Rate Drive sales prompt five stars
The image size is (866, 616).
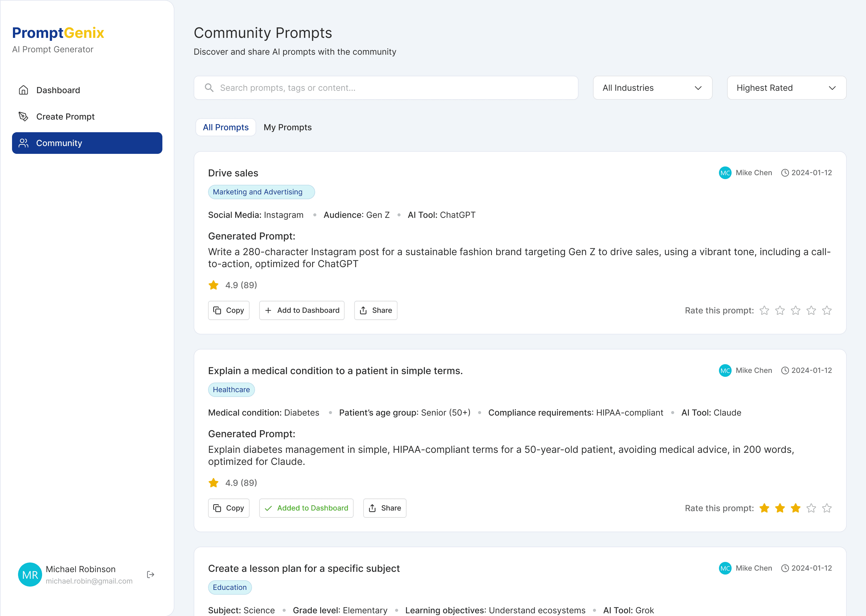827,311
